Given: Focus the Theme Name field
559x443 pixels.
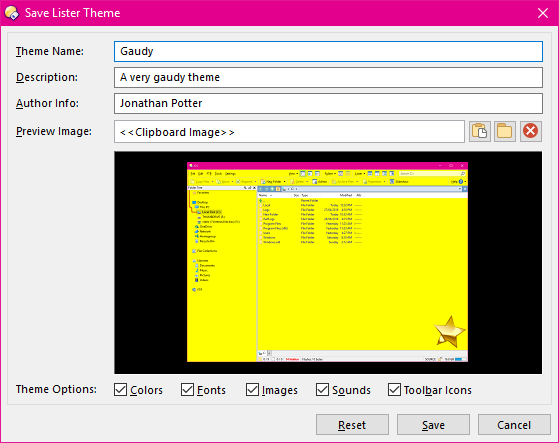Looking at the screenshot, I should coord(328,51).
